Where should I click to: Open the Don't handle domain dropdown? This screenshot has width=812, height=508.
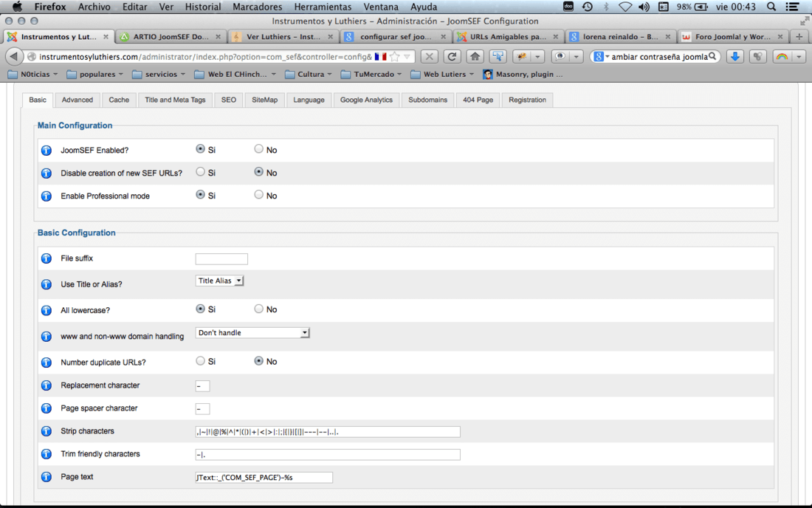[x=252, y=333]
